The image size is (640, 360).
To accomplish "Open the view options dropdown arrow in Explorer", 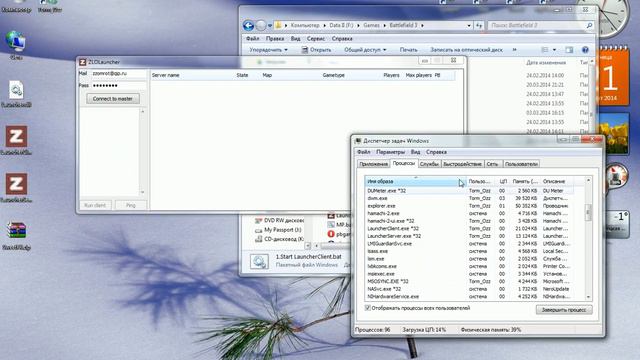I will [554, 50].
